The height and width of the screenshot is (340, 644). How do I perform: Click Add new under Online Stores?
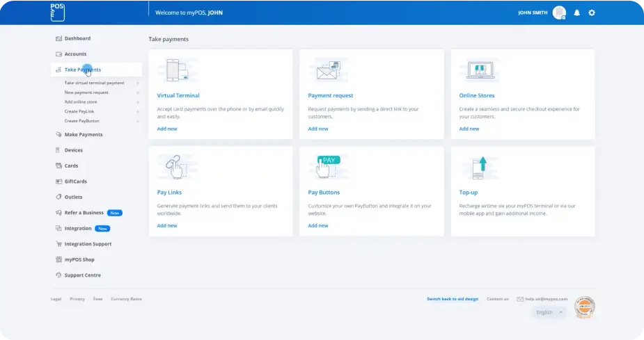pos(469,129)
